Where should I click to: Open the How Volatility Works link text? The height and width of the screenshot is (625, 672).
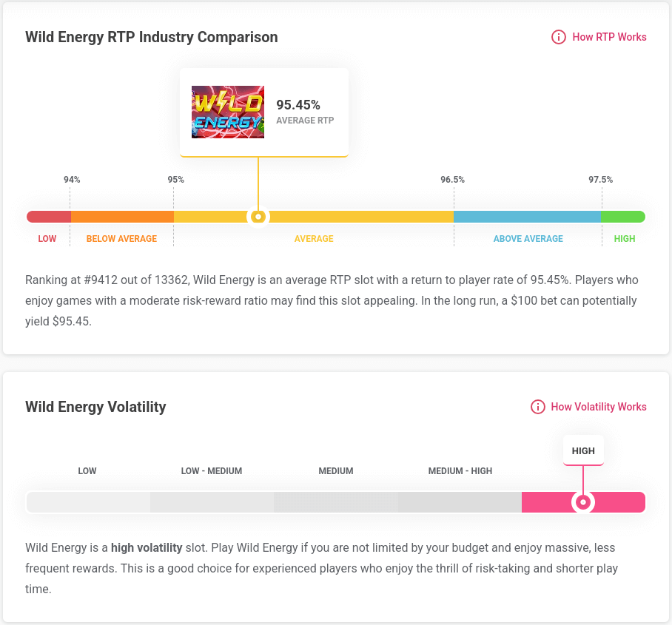click(x=599, y=407)
